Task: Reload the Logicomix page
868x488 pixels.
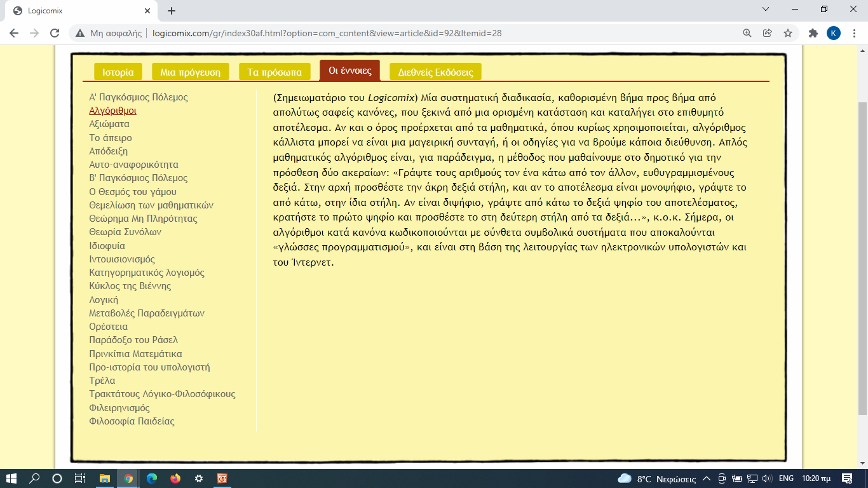Action: 55,33
